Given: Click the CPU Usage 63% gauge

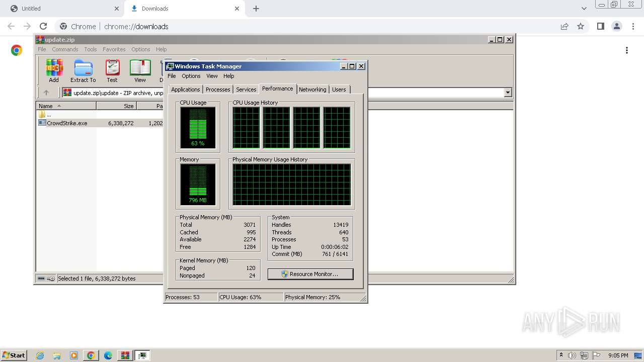Looking at the screenshot, I should tap(198, 128).
